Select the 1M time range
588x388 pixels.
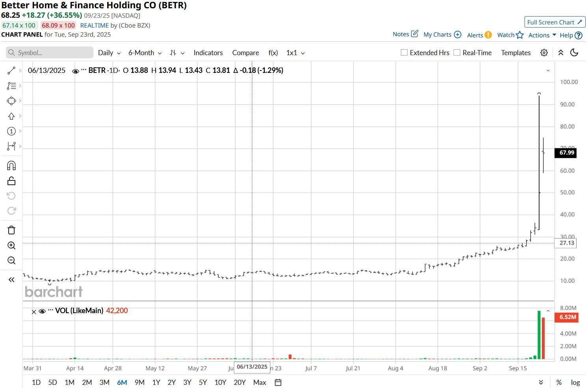[69, 382]
